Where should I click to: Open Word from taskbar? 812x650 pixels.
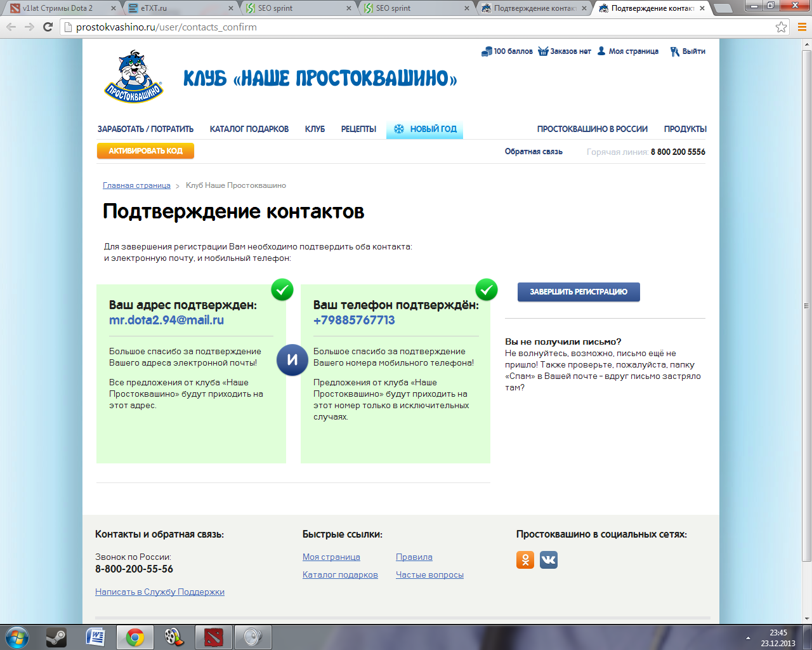point(96,637)
